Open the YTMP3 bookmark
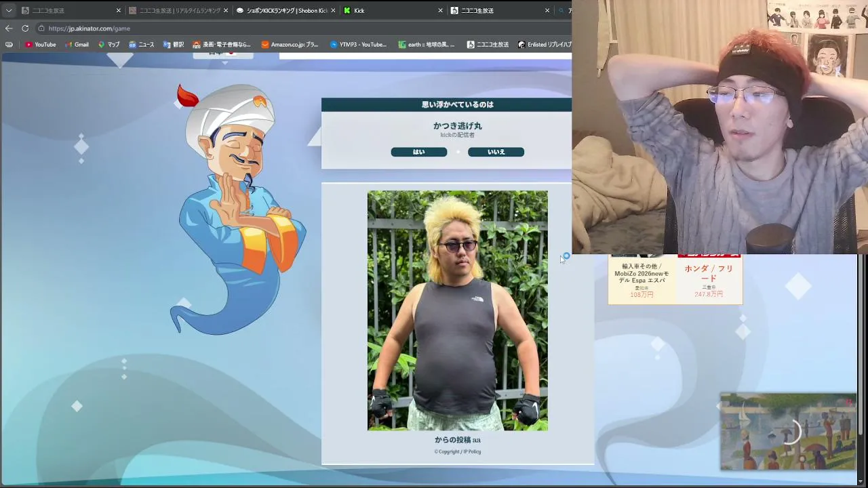Screen dimensions: 868x488 (359, 45)
